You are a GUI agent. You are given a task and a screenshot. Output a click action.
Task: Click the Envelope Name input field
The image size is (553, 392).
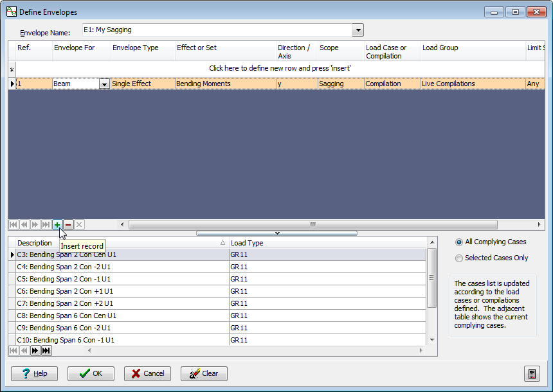(x=217, y=30)
